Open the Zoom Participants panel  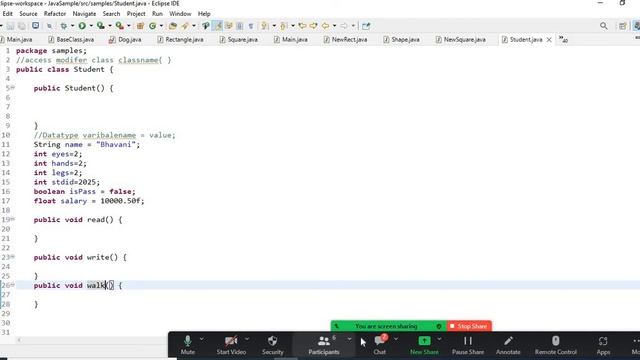tap(324, 345)
